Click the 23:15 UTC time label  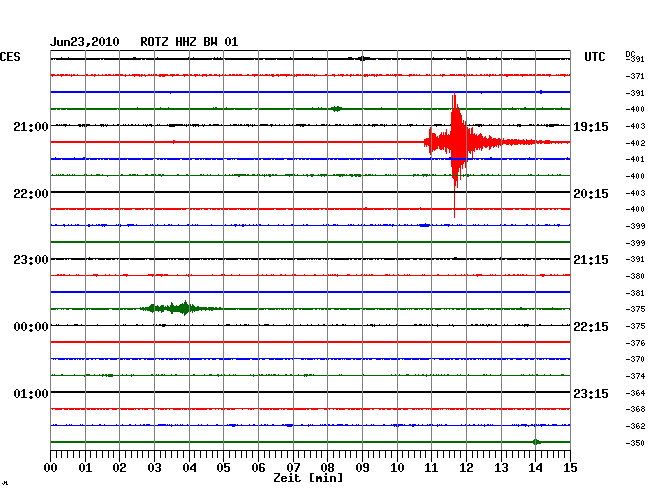591,393
